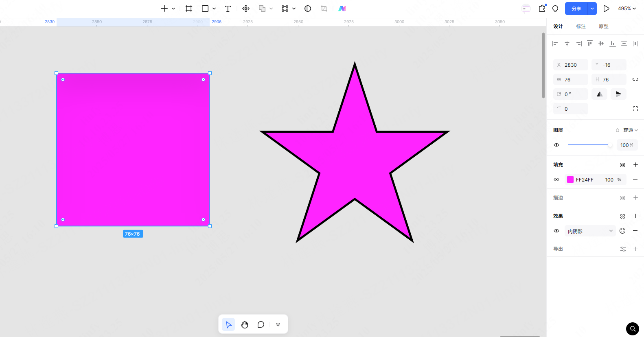Viewport: 644px width, 337px height.
Task: Click the crop image icon
Action: click(324, 9)
